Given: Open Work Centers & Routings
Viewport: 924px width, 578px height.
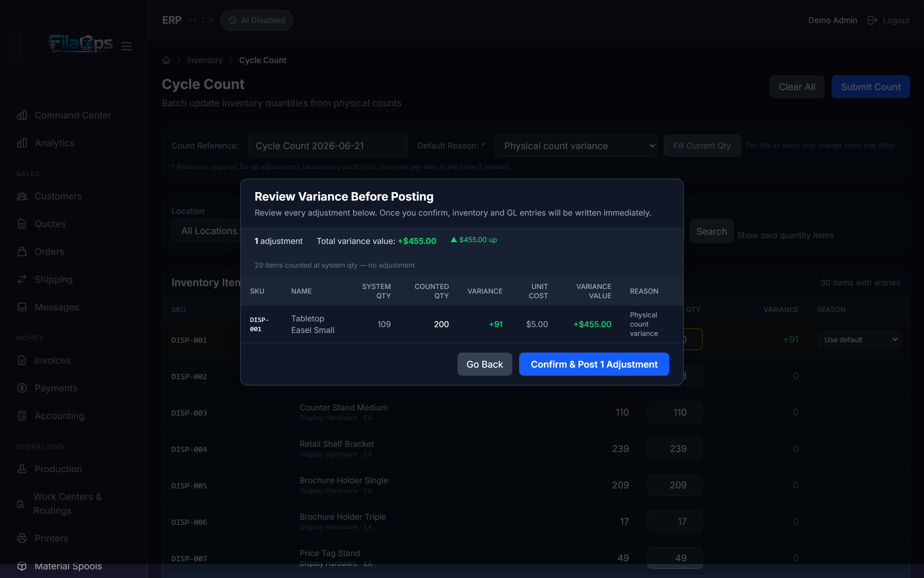Looking at the screenshot, I should point(68,503).
